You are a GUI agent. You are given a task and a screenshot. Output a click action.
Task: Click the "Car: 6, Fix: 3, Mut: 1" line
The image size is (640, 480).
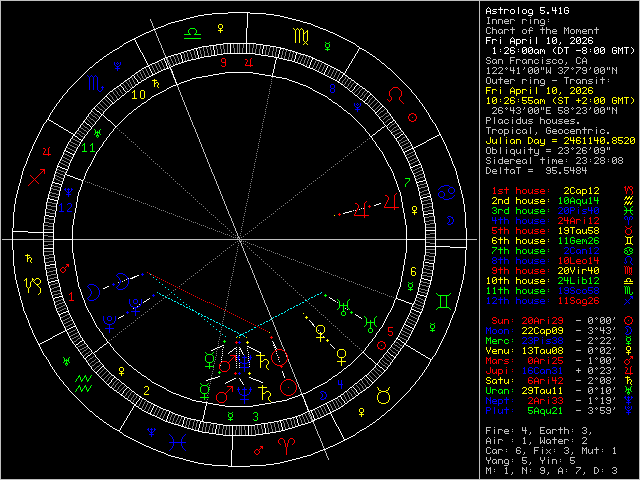(x=551, y=451)
